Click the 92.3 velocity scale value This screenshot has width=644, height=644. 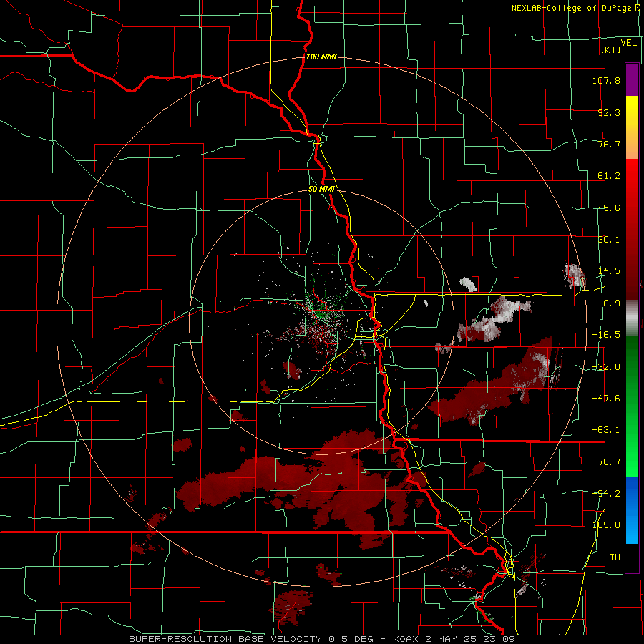[x=609, y=112]
